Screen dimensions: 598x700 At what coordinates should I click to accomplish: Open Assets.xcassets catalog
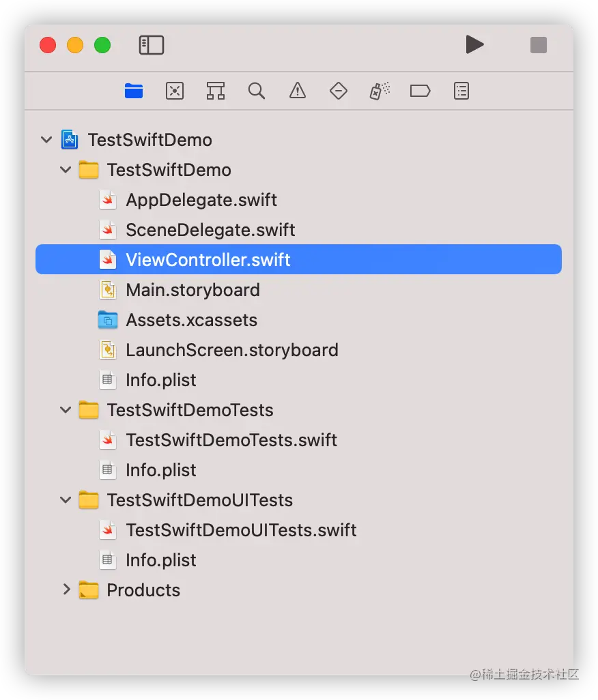click(191, 320)
